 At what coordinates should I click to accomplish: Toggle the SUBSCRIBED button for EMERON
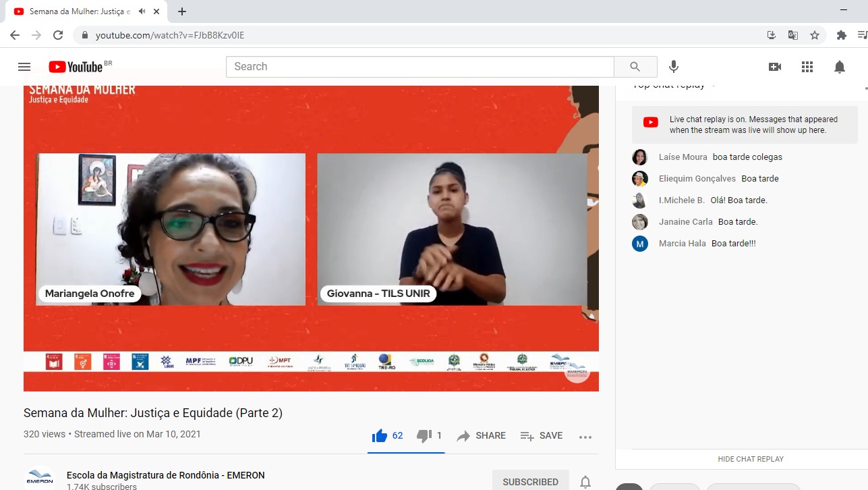click(x=530, y=482)
